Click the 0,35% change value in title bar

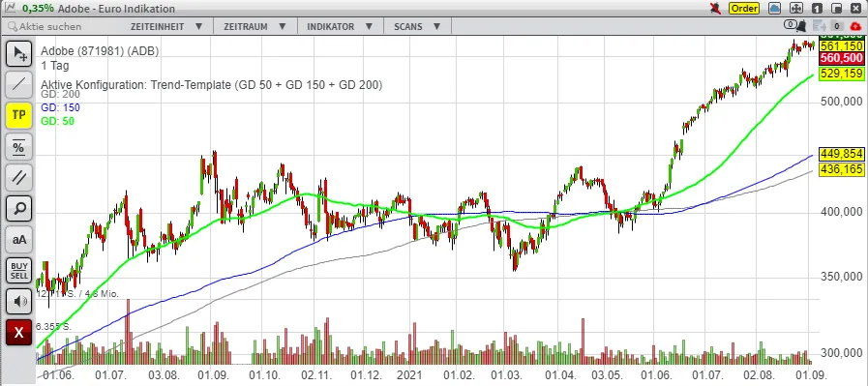point(38,9)
